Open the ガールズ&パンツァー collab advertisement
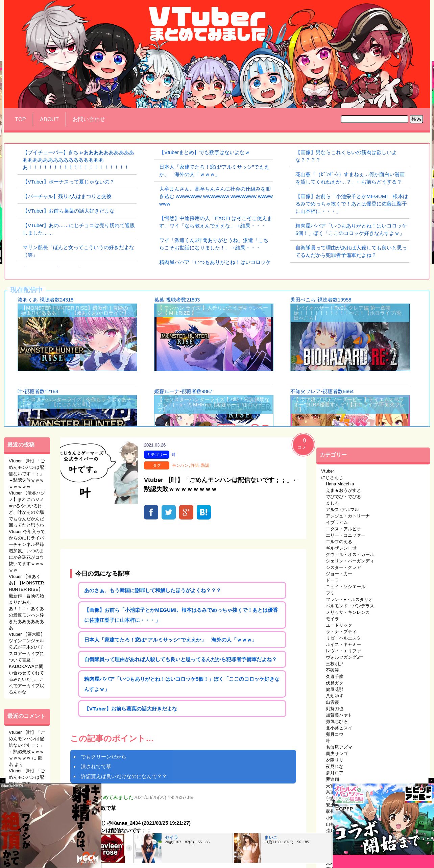This screenshot has width=434, height=868. click(x=383, y=825)
